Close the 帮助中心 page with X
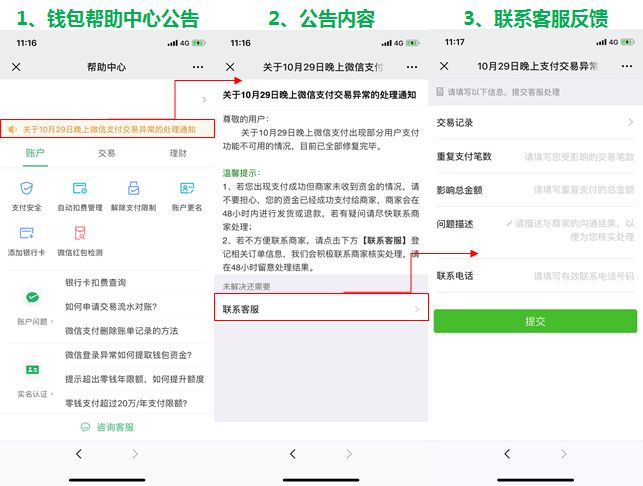Image resolution: width=643 pixels, height=486 pixels. 15,67
